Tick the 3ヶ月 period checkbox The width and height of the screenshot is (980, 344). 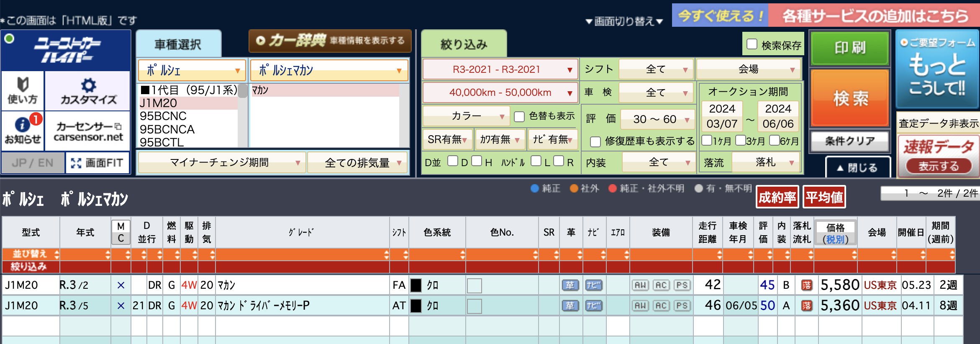coord(741,140)
